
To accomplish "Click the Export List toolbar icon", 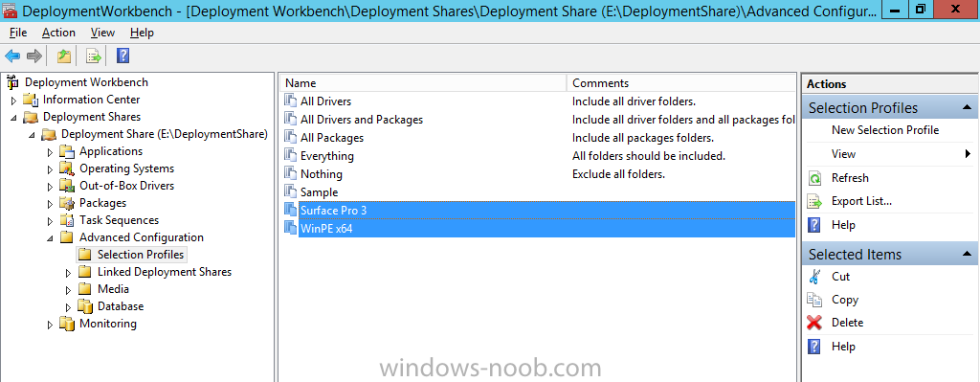I will point(94,56).
